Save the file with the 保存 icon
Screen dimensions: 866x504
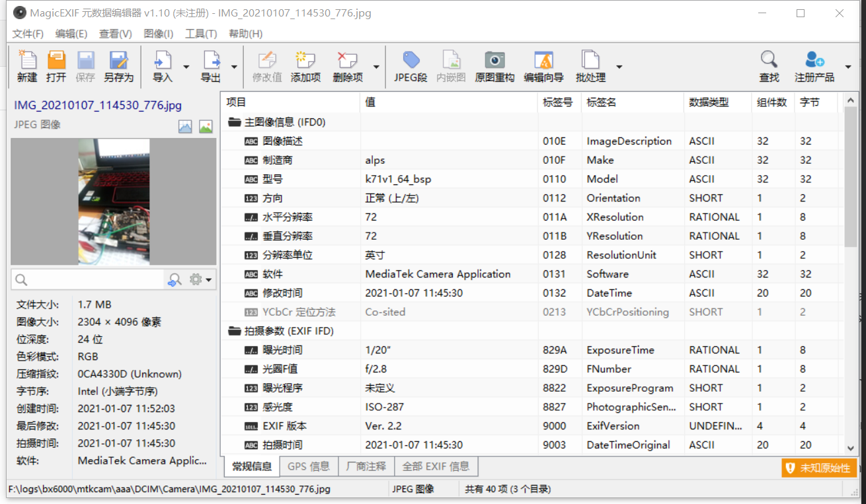(85, 65)
